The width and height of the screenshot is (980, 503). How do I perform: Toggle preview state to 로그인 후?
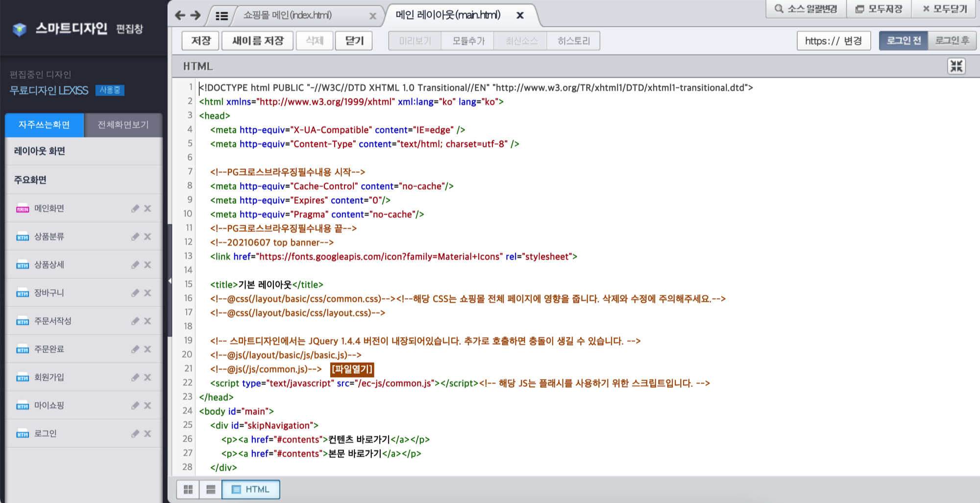point(952,41)
